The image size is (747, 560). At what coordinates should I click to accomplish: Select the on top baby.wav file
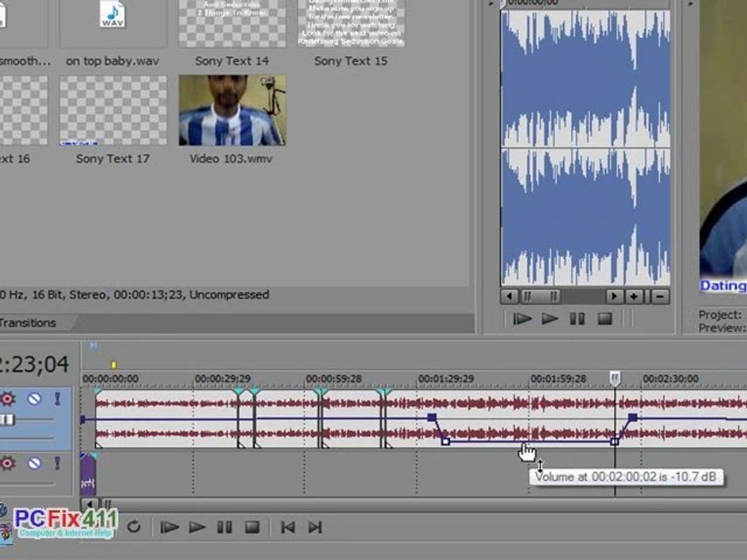tap(112, 61)
